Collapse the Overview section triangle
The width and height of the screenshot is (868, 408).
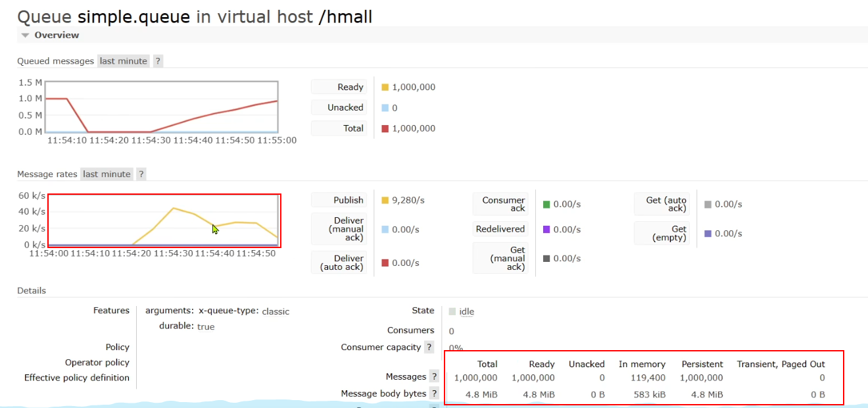tap(25, 36)
